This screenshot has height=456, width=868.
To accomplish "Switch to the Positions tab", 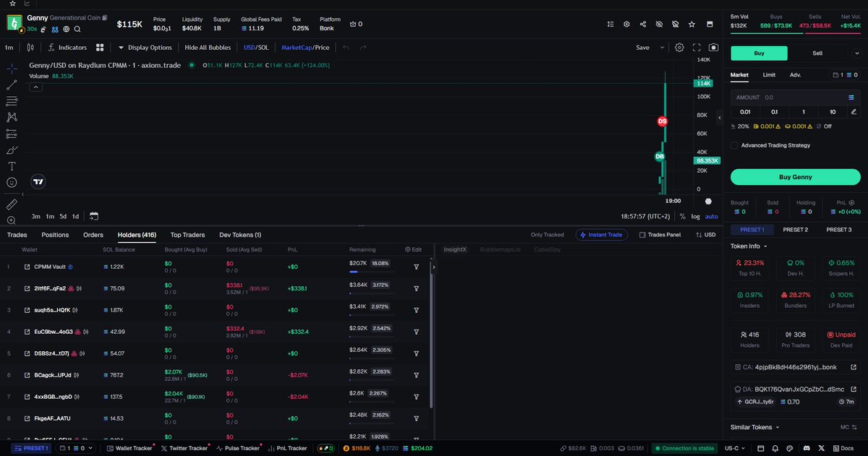I will (55, 235).
